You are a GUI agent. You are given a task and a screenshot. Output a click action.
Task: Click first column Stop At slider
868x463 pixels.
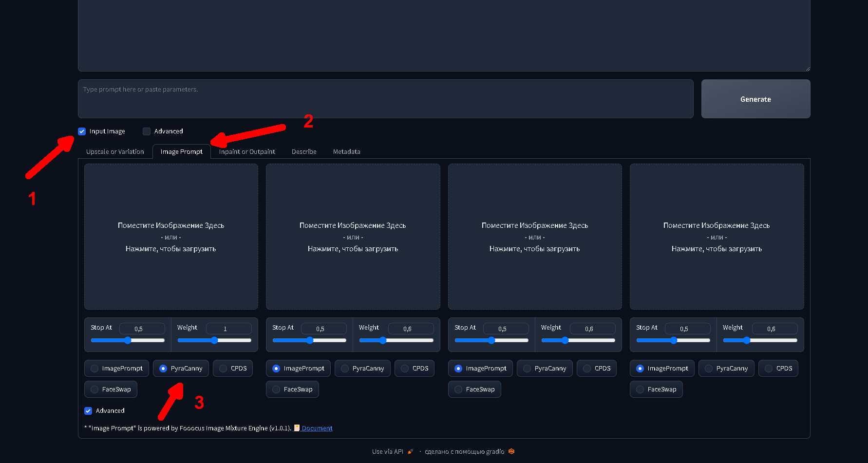pos(128,340)
